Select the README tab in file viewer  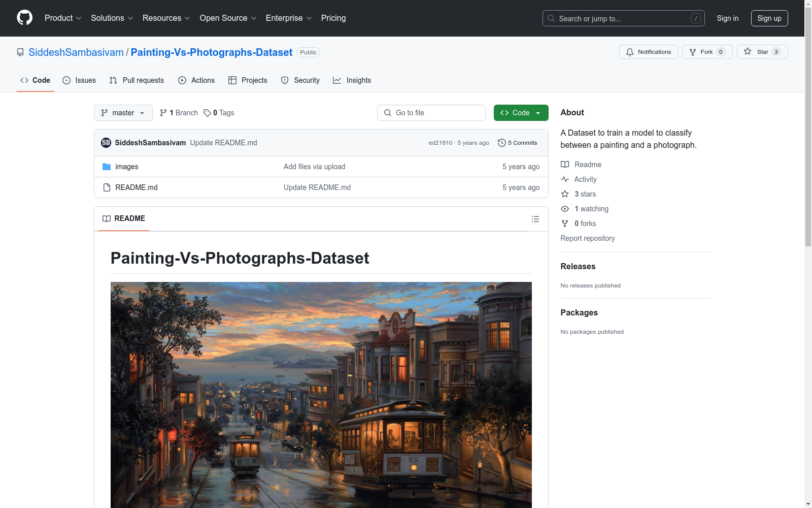[x=124, y=218]
